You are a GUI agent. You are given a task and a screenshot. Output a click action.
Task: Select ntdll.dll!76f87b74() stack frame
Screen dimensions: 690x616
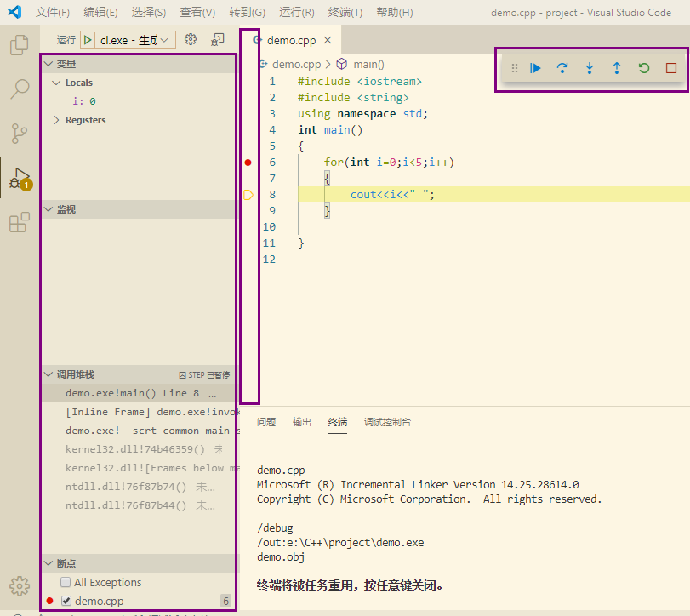coord(139,487)
